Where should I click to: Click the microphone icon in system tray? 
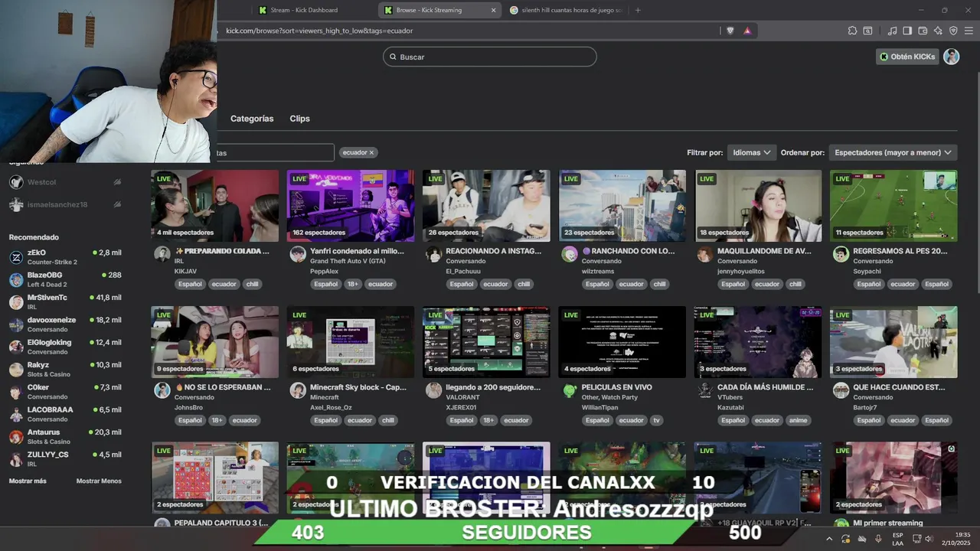pyautogui.click(x=878, y=539)
